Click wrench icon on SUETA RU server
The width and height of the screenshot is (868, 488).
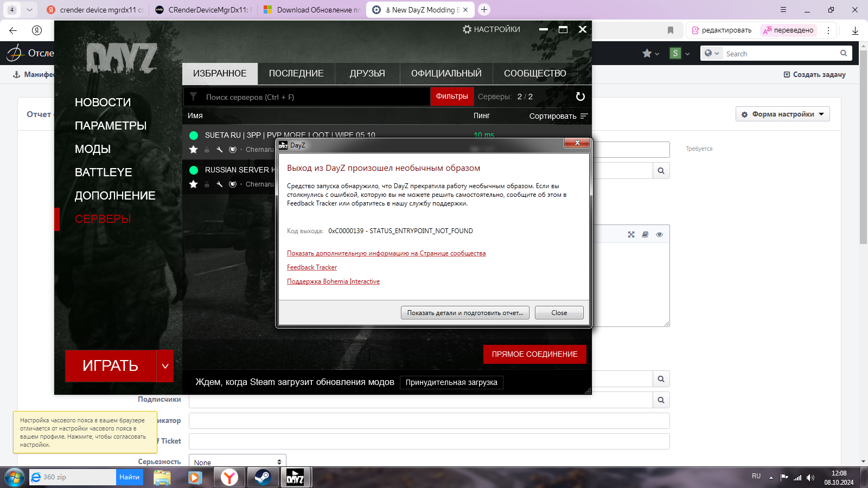click(x=219, y=150)
